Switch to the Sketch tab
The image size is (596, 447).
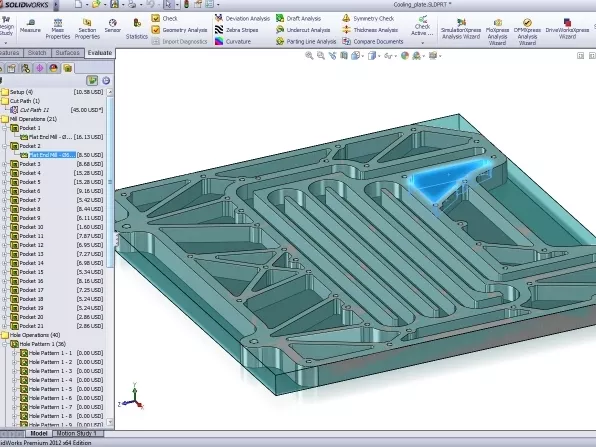[x=37, y=53]
